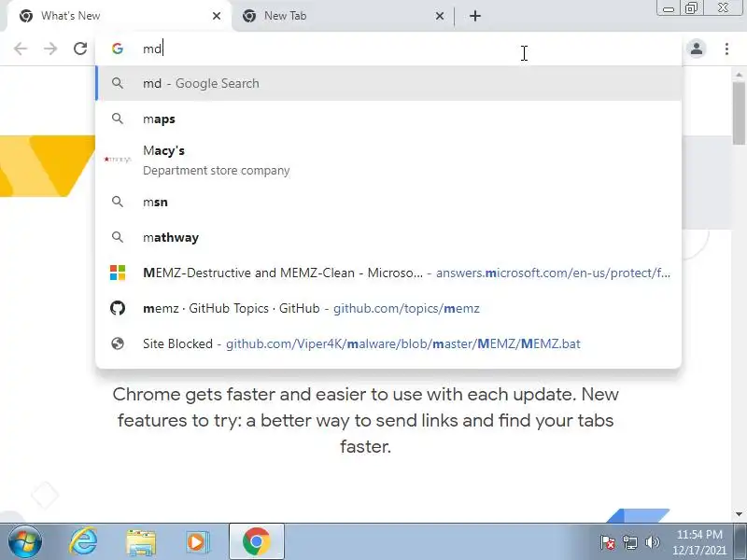Viewport: 747px width, 560px height.
Task: Click the Google logo in the address bar
Action: pos(118,49)
